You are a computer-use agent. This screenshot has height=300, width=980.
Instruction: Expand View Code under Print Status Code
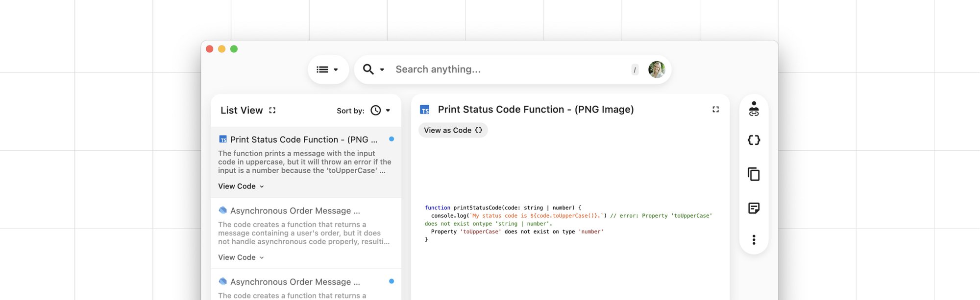coord(241,186)
